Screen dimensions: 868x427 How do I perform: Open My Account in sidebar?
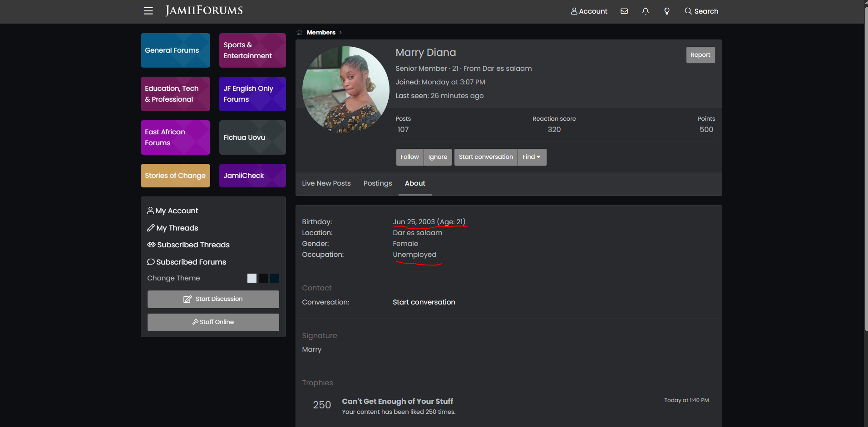point(173,211)
